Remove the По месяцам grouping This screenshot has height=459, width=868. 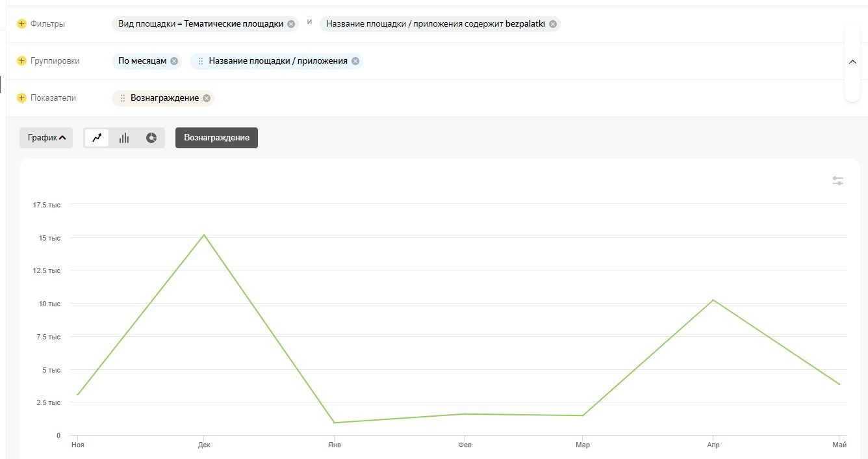click(x=174, y=61)
